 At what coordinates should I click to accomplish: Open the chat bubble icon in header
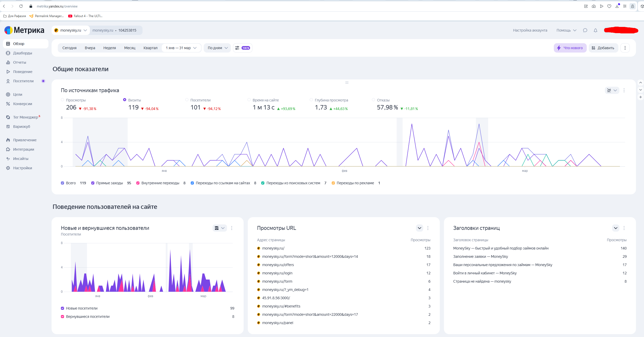[x=585, y=30]
